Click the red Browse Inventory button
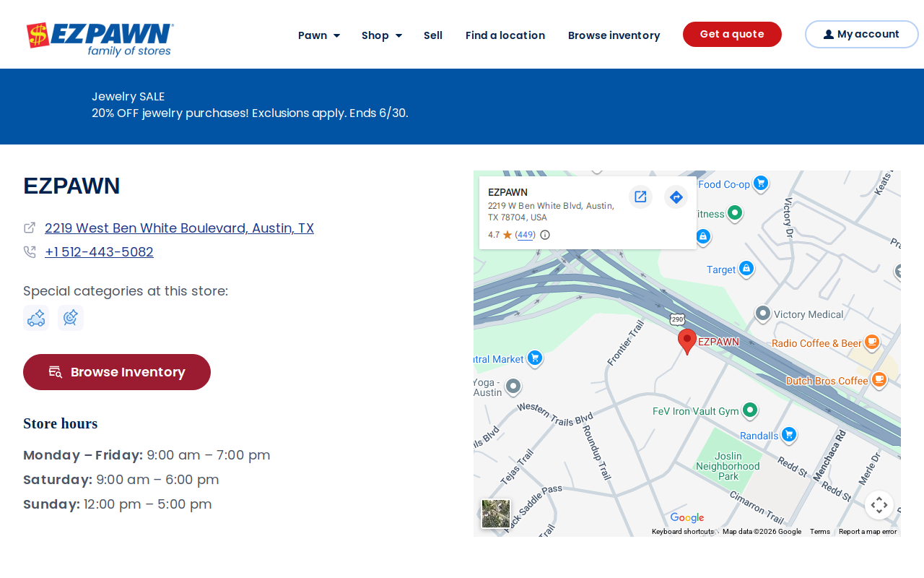This screenshot has height=578, width=924. (117, 372)
